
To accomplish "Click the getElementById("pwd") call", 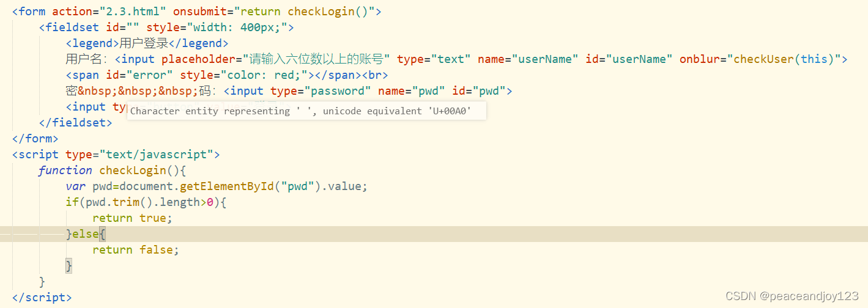I will pyautogui.click(x=251, y=186).
